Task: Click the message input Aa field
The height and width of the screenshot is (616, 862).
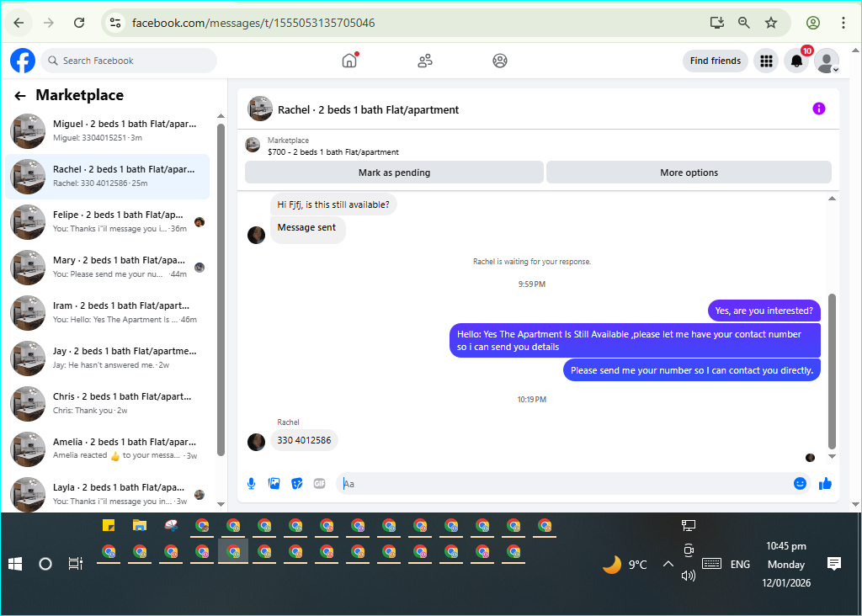Action: 563,484
